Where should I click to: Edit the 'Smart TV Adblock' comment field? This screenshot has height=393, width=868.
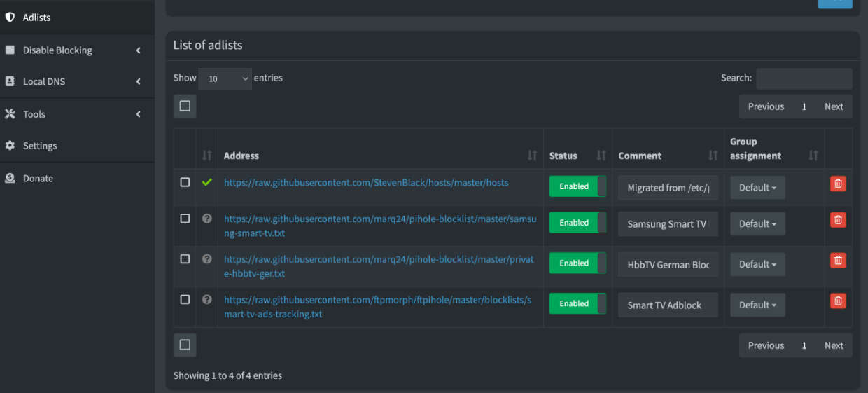[668, 305]
